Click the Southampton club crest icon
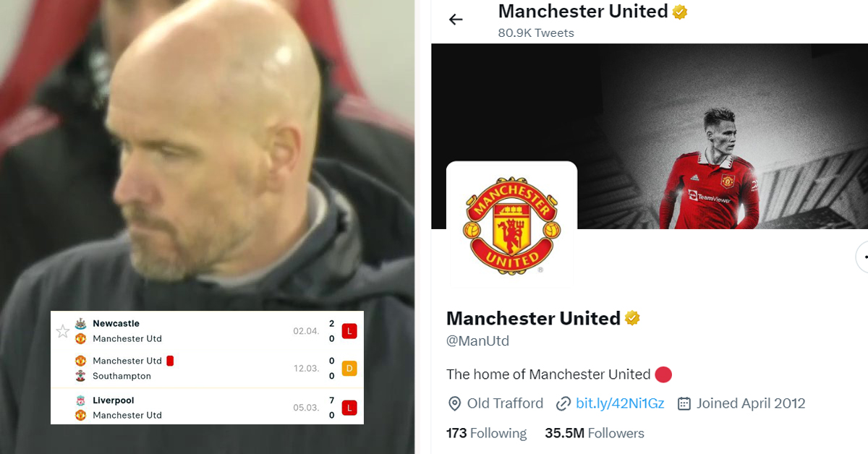Screen dimensions: 868x454 (x=81, y=376)
